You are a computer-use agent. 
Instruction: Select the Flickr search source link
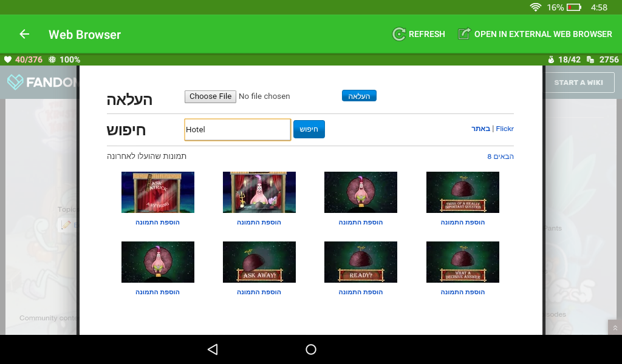coord(505,129)
